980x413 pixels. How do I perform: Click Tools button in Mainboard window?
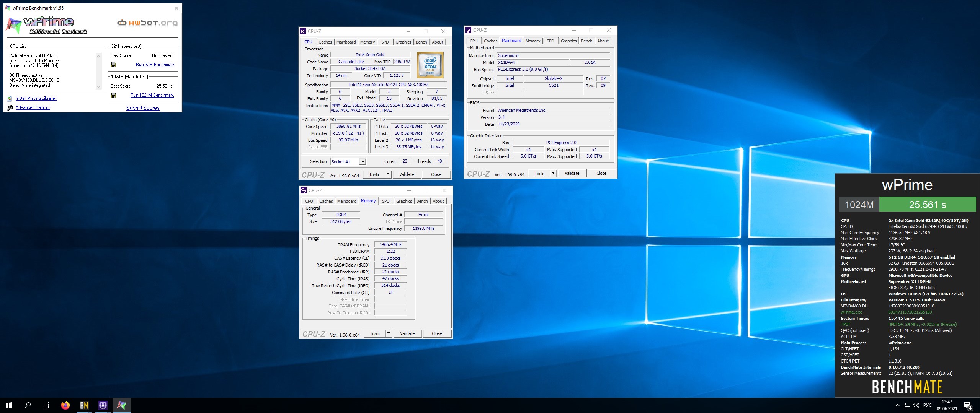pos(539,173)
